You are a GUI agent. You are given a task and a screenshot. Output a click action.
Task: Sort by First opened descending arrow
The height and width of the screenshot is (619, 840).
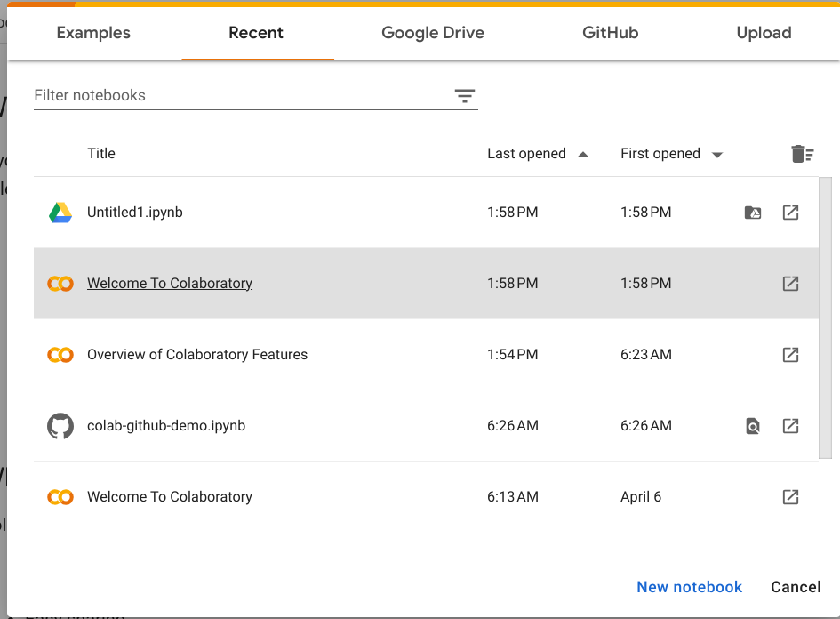[716, 155]
